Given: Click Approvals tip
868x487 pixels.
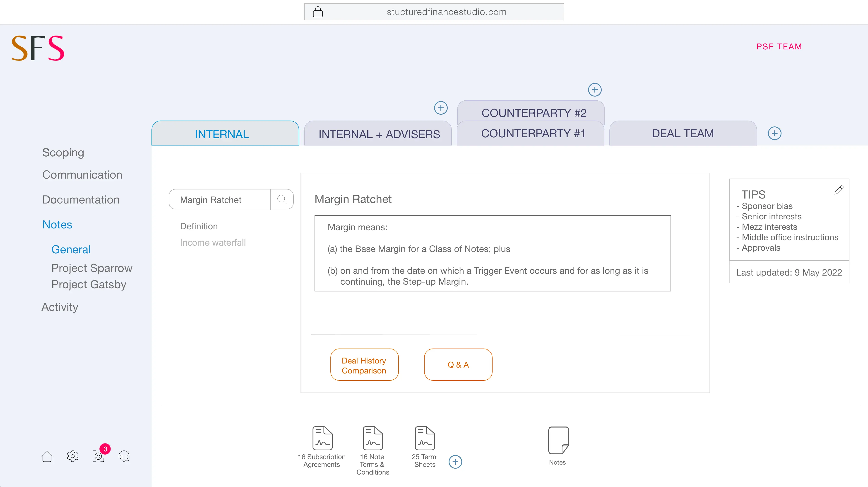Looking at the screenshot, I should (x=758, y=248).
